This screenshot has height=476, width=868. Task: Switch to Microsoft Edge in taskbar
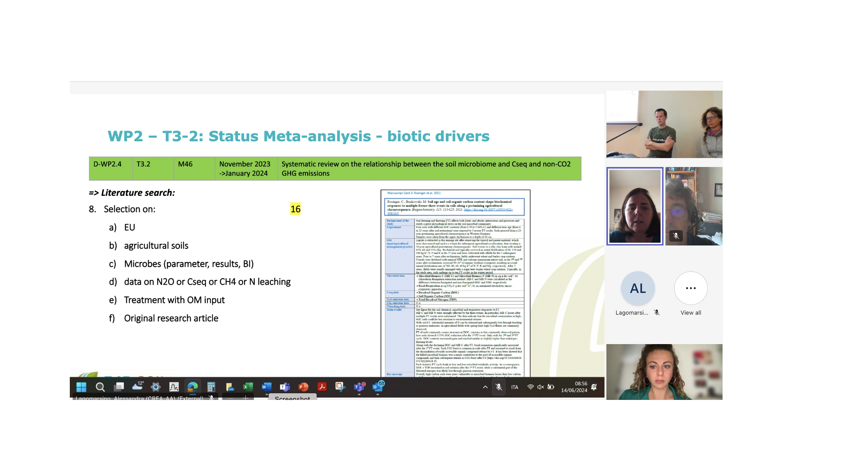point(193,387)
